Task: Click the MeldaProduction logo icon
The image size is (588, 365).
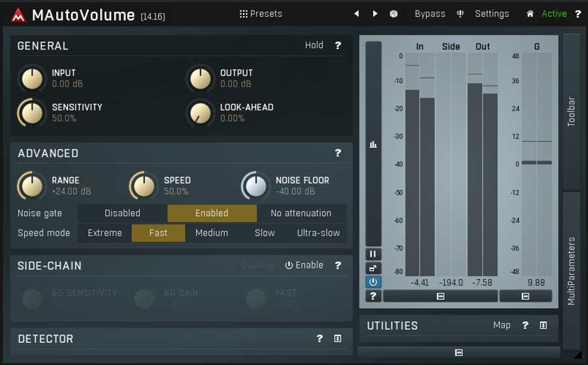Action: pyautogui.click(x=18, y=15)
